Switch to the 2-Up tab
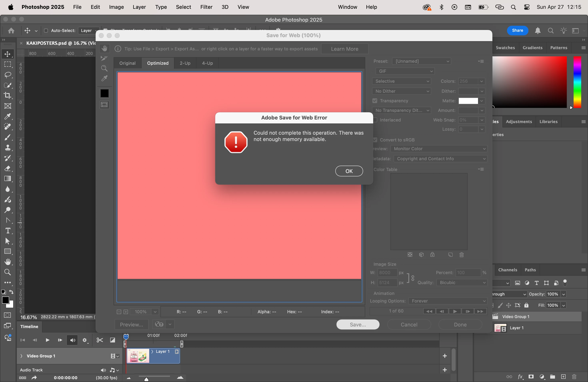 coord(185,63)
